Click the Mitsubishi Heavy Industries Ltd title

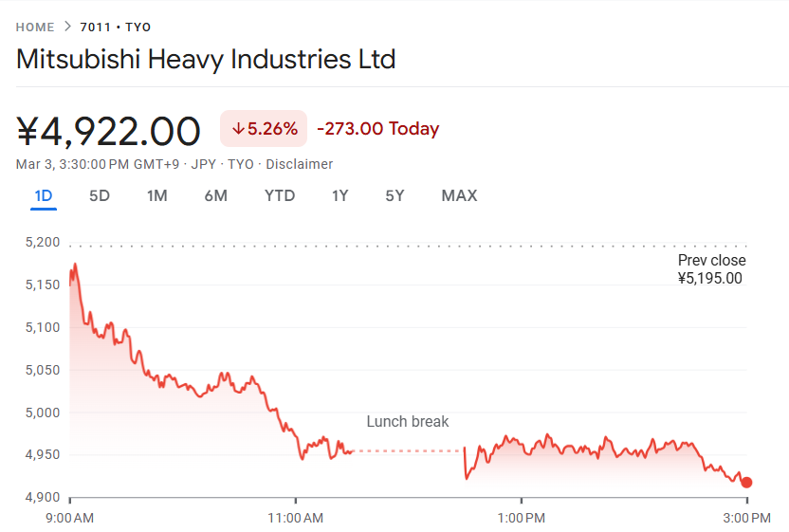[x=206, y=60]
